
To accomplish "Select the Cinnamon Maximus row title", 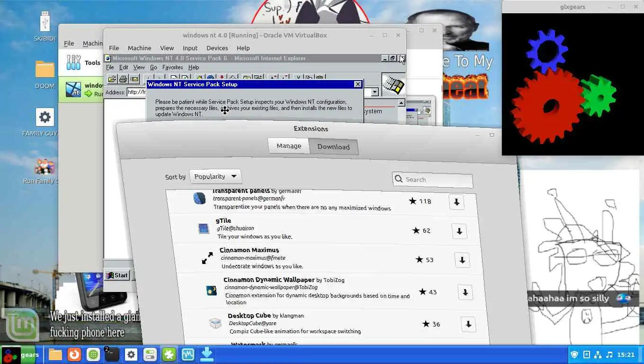I will pyautogui.click(x=249, y=250).
